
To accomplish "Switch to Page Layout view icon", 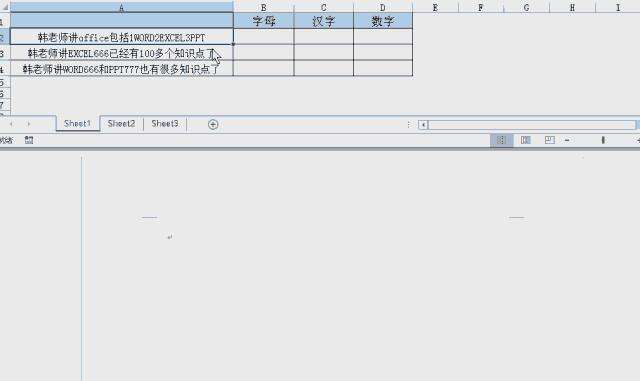I will pos(526,140).
